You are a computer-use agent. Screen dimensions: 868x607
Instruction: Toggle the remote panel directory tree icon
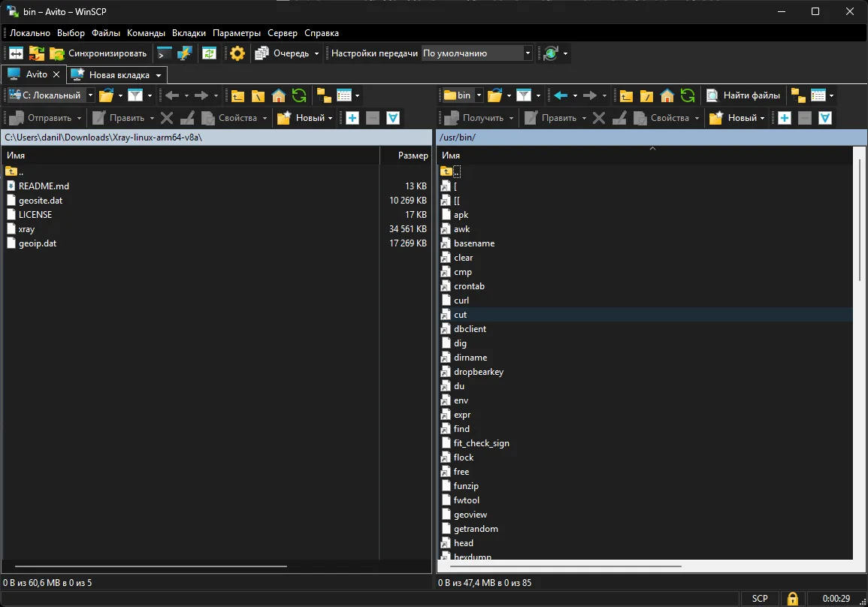pyautogui.click(x=798, y=95)
